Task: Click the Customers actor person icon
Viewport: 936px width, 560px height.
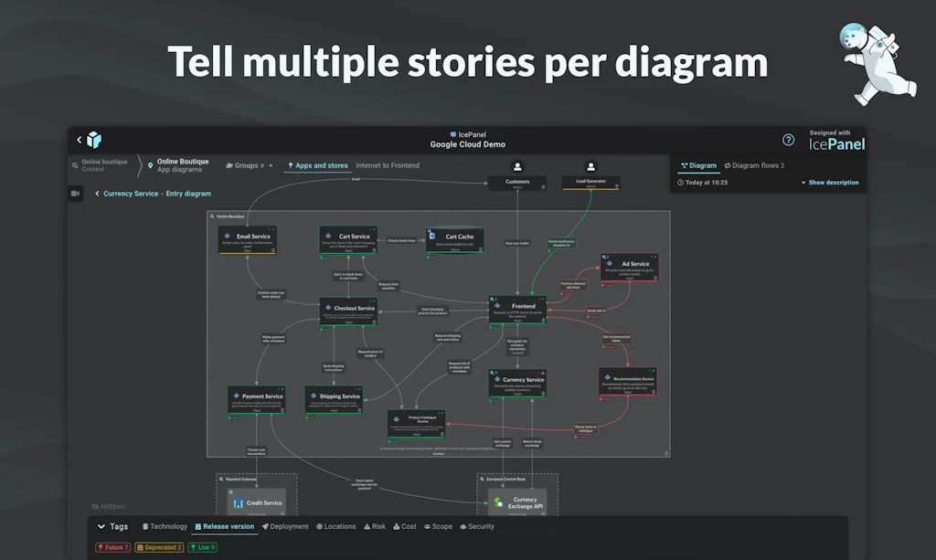Action: (x=517, y=167)
